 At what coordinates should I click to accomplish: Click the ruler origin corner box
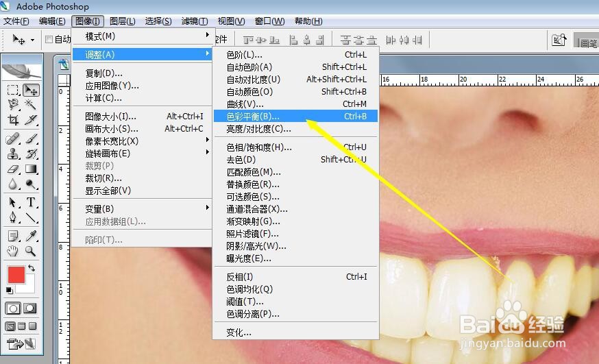click(64, 80)
